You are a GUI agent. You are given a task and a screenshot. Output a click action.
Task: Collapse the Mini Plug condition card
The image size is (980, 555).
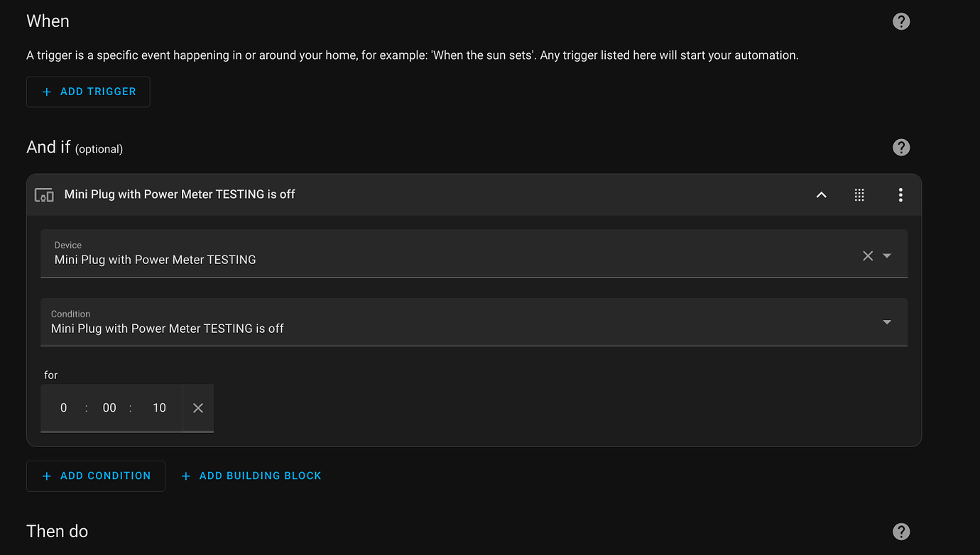coord(821,194)
